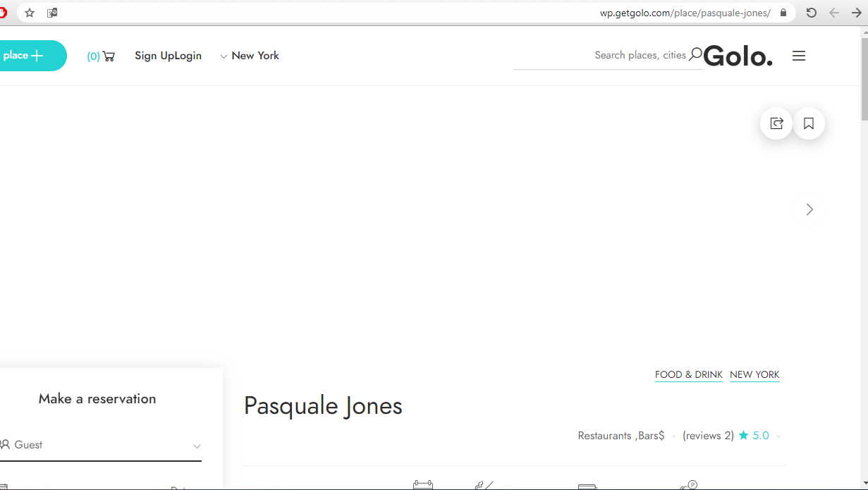Click the browser address bar URL
868x490 pixels.
pyautogui.click(x=685, y=13)
